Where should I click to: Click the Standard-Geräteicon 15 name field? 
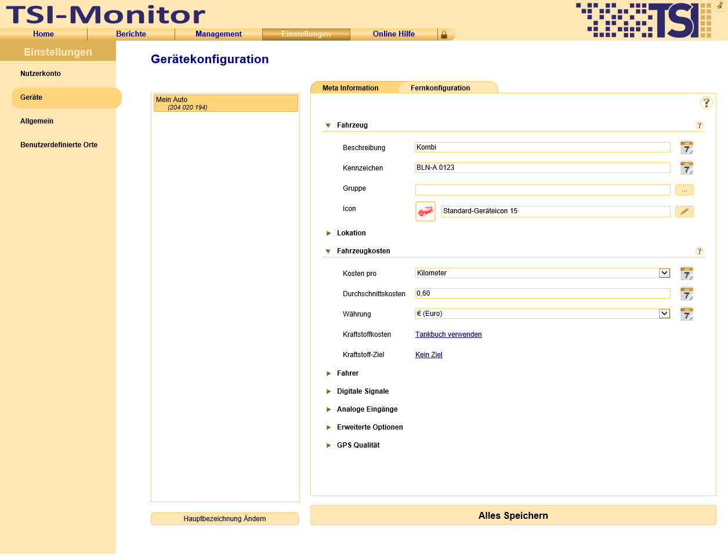click(x=556, y=212)
